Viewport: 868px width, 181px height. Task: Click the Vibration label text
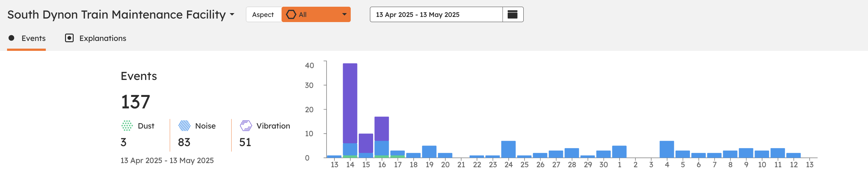273,126
